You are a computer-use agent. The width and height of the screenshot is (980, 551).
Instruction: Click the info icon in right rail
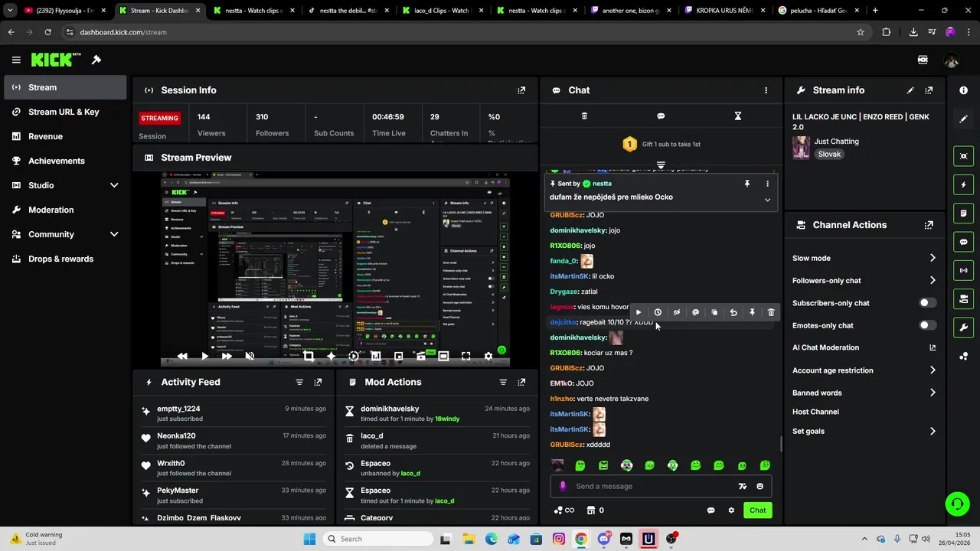(x=963, y=90)
